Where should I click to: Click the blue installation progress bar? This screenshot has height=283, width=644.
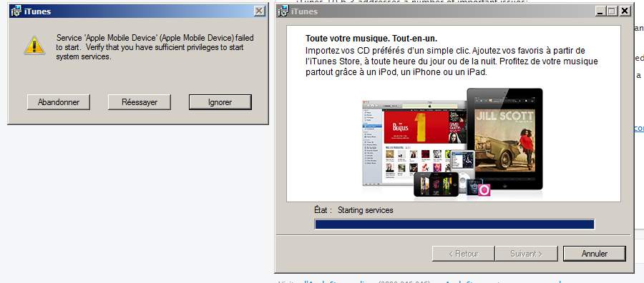pyautogui.click(x=454, y=224)
